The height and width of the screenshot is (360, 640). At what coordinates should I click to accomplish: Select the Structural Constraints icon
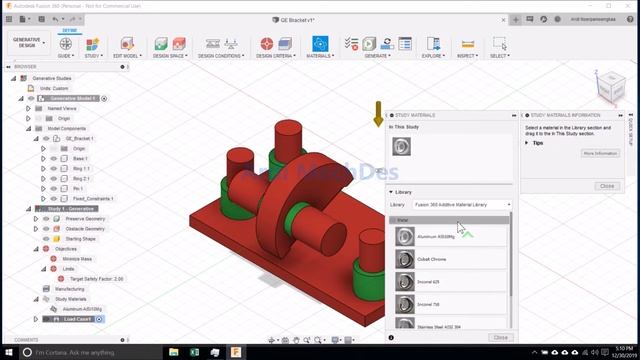212,44
